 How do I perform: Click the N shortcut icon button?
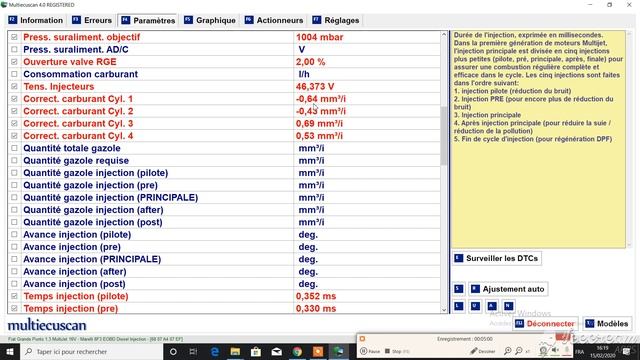[x=508, y=306]
